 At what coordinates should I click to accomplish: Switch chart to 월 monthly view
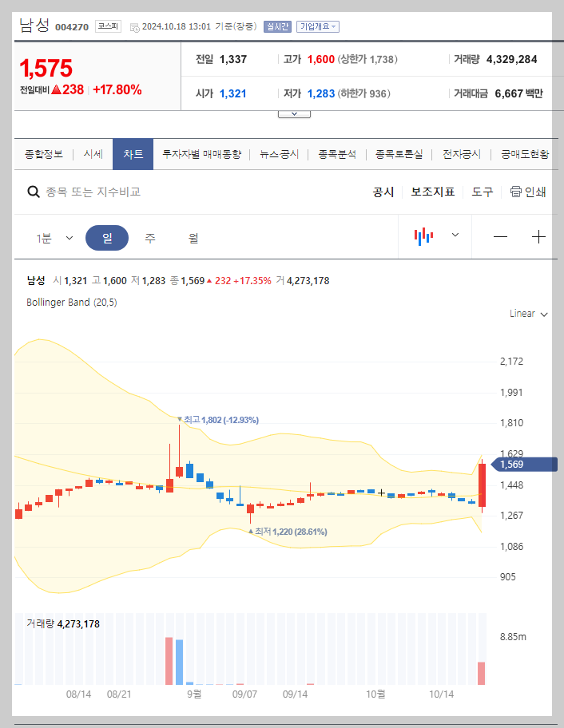193,237
